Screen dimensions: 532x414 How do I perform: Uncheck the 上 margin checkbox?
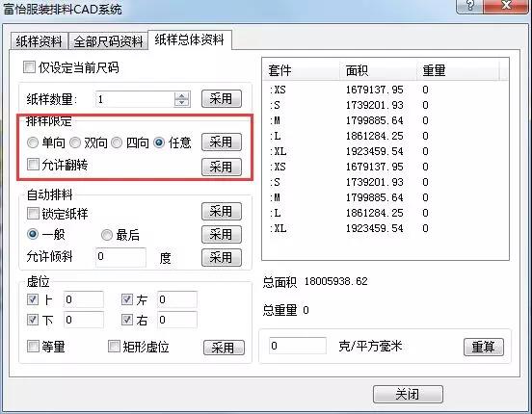click(33, 299)
